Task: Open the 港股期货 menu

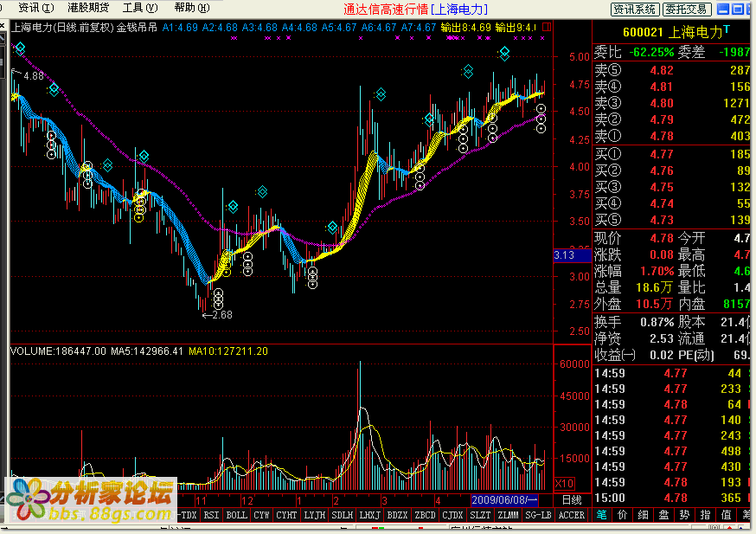Action: tap(88, 8)
